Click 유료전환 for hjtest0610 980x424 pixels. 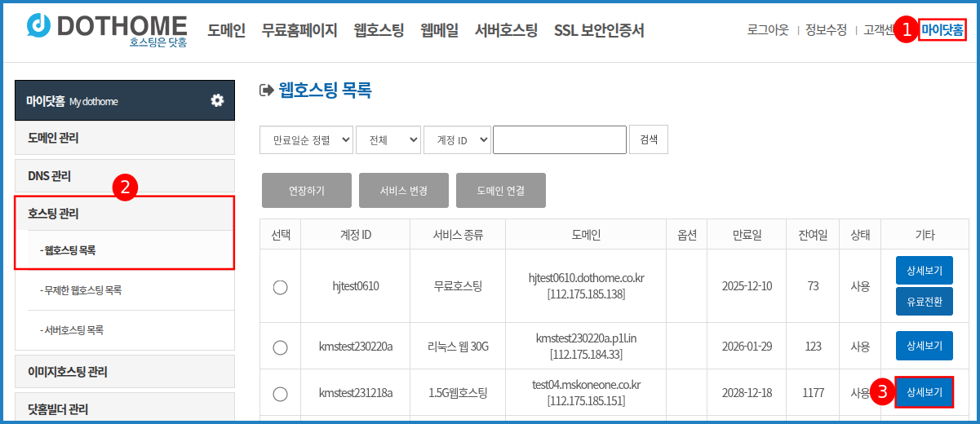(x=924, y=302)
